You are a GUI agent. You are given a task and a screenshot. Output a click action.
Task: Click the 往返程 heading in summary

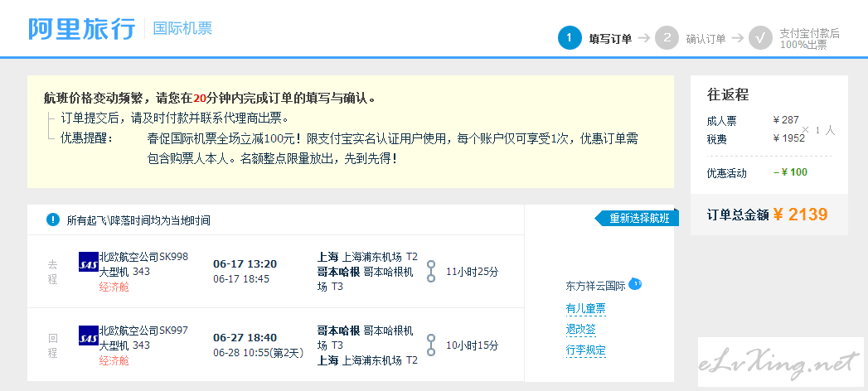[x=728, y=94]
